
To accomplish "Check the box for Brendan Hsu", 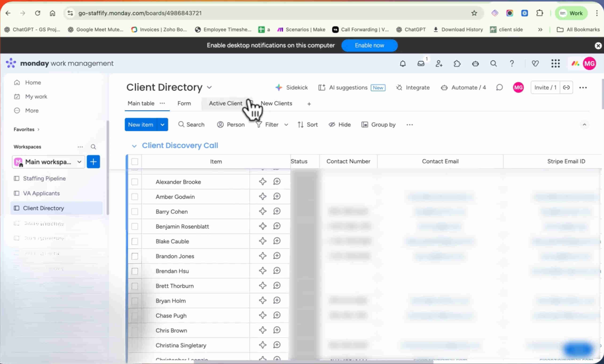I will (x=135, y=271).
